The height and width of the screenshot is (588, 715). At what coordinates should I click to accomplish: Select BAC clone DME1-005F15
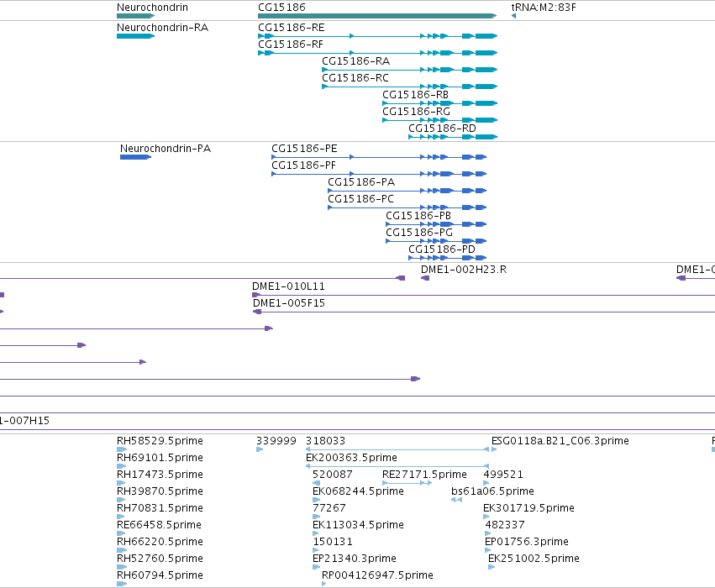click(x=289, y=303)
